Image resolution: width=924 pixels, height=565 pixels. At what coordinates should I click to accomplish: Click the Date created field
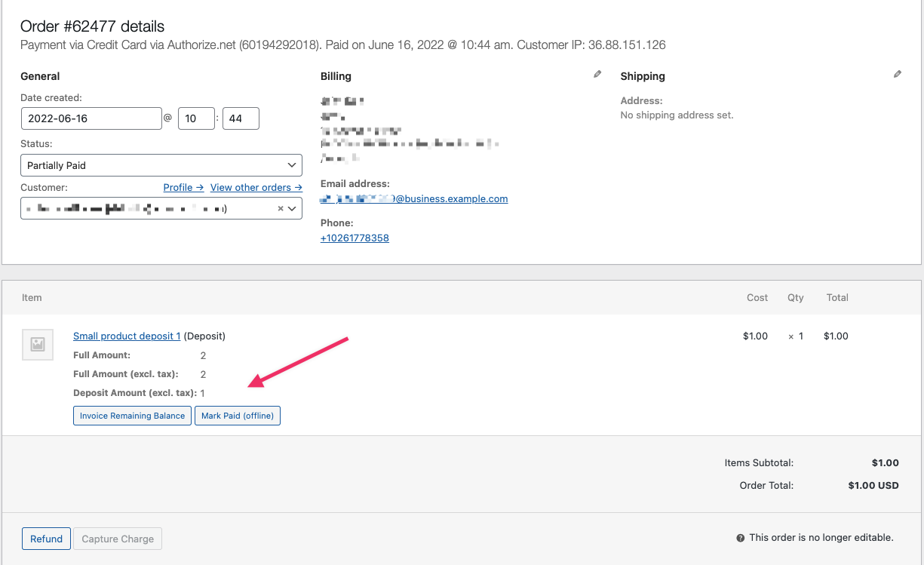tap(91, 118)
